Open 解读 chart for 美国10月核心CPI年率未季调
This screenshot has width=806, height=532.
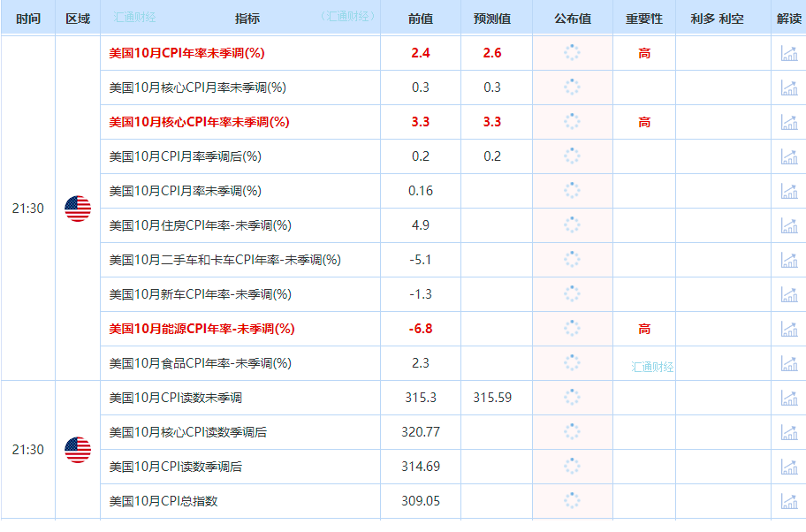click(x=787, y=122)
